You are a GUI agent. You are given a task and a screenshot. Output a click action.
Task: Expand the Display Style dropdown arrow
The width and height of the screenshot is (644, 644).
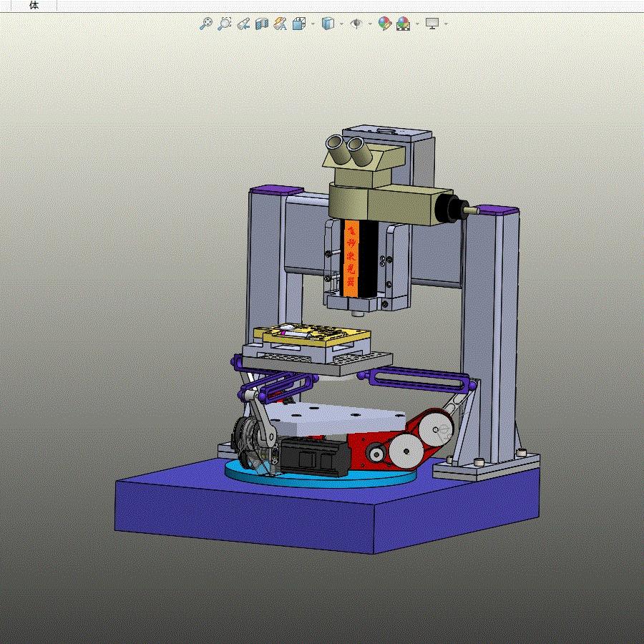[342, 24]
